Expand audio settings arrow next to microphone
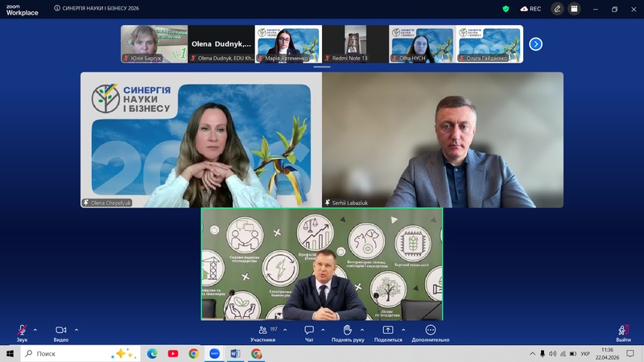Viewport: 644px width, 362px height. [35, 330]
